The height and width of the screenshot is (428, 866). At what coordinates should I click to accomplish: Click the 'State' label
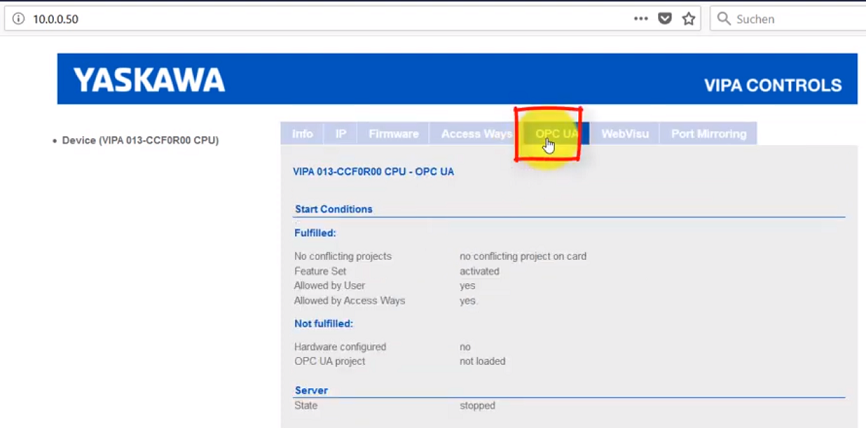pos(306,405)
